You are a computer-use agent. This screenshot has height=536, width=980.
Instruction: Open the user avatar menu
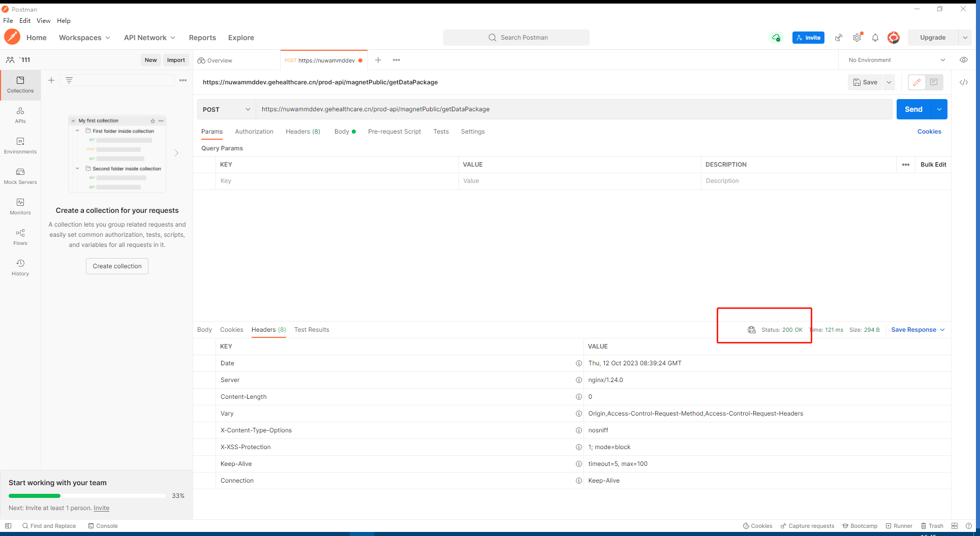click(894, 38)
